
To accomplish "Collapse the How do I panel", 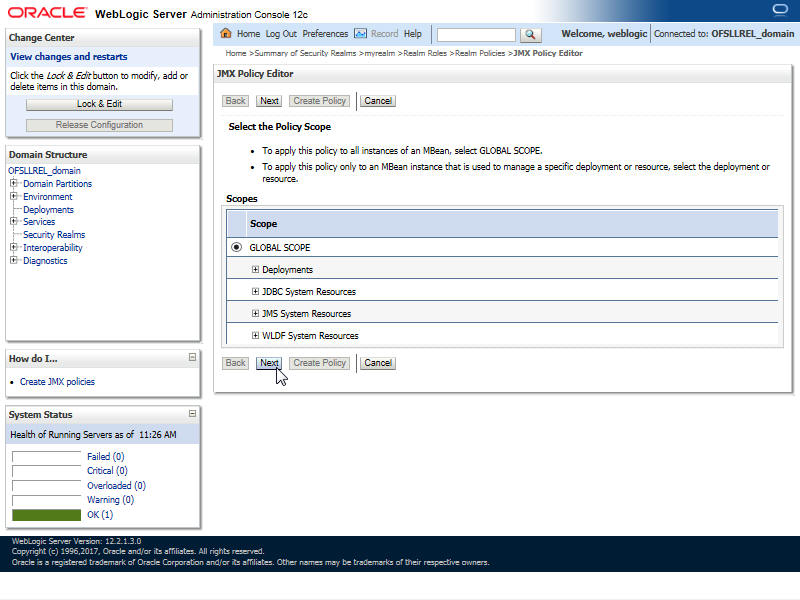I will [192, 357].
